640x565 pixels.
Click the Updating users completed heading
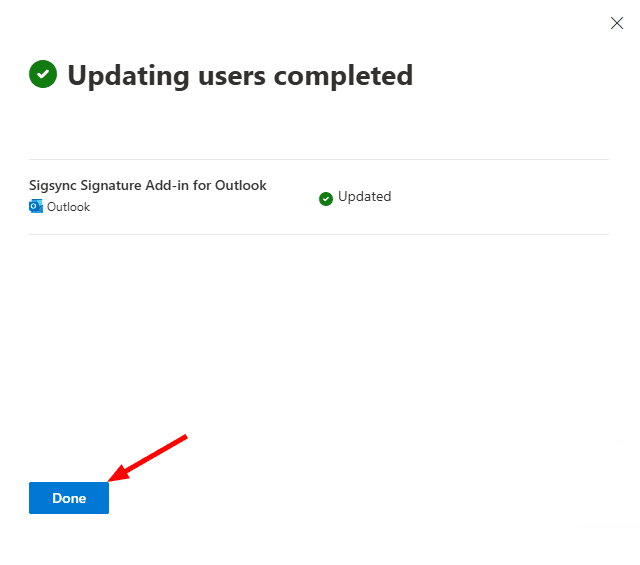(x=240, y=75)
